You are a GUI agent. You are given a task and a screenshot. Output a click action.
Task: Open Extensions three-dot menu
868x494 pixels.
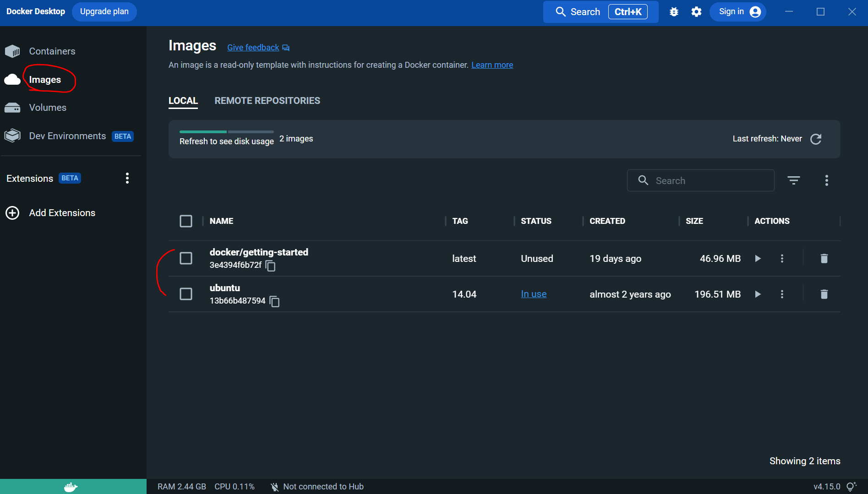127,178
